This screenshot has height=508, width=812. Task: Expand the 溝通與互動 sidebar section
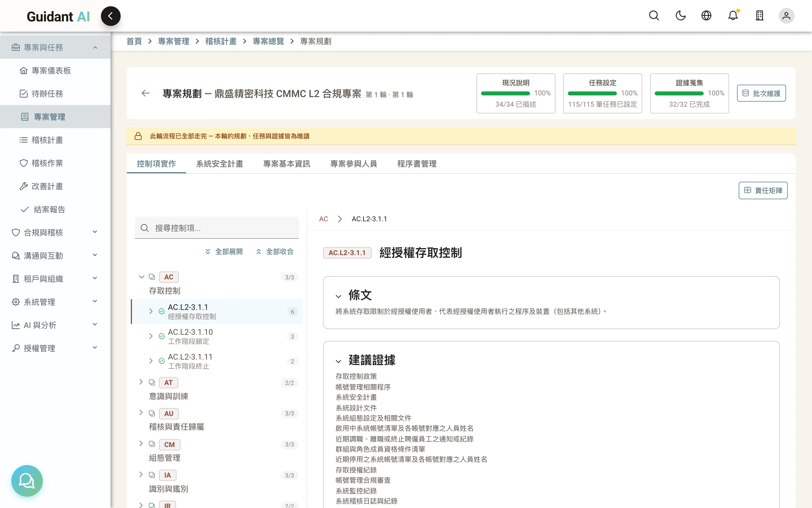pos(55,256)
